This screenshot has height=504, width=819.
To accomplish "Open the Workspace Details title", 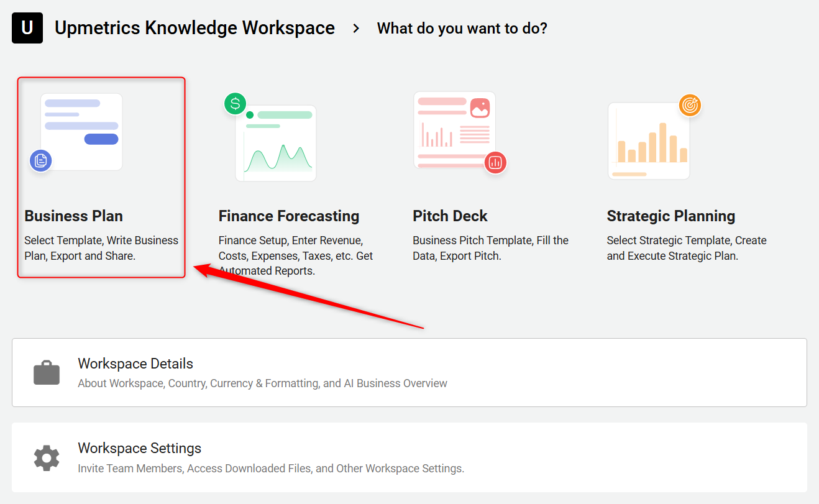I will click(135, 364).
